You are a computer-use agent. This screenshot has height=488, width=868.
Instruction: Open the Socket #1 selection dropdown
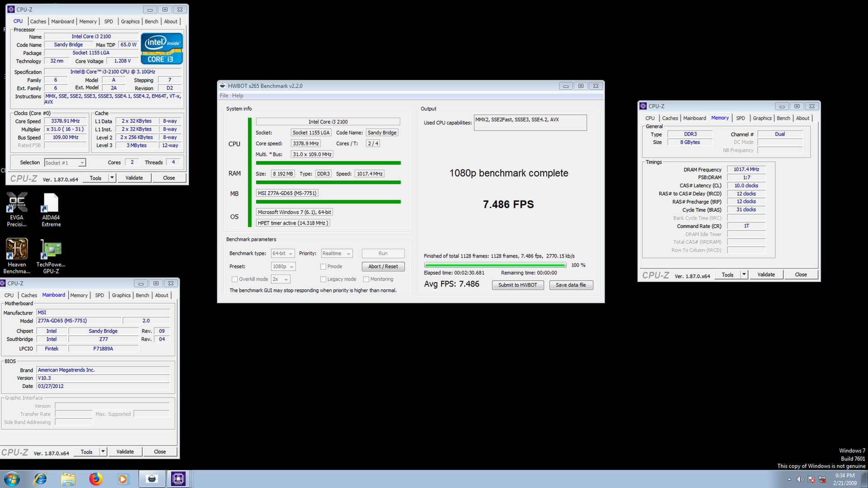pyautogui.click(x=65, y=163)
